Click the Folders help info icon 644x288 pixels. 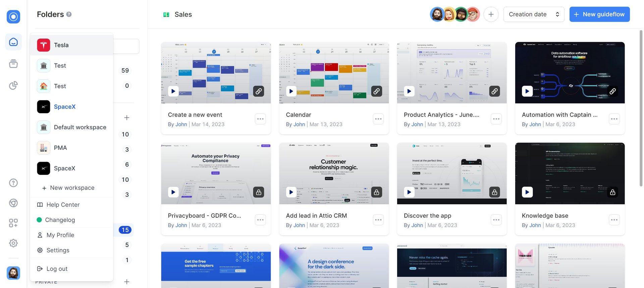[69, 14]
